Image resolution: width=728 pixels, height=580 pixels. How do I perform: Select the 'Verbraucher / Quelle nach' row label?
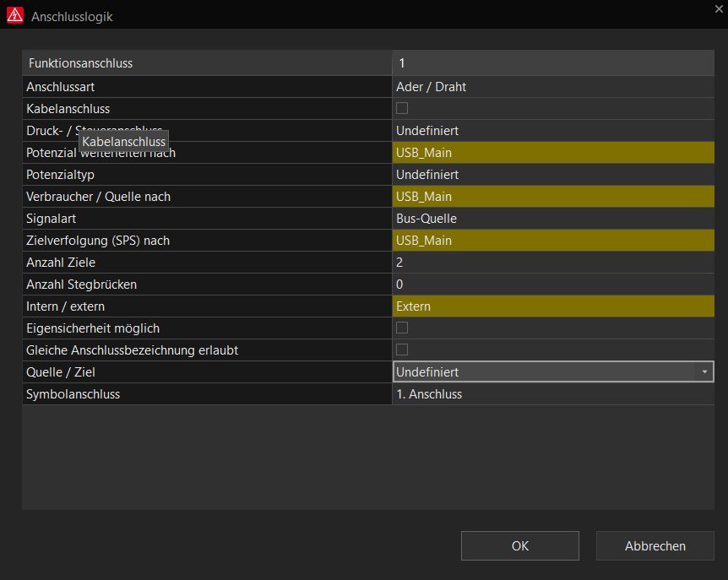pos(207,196)
